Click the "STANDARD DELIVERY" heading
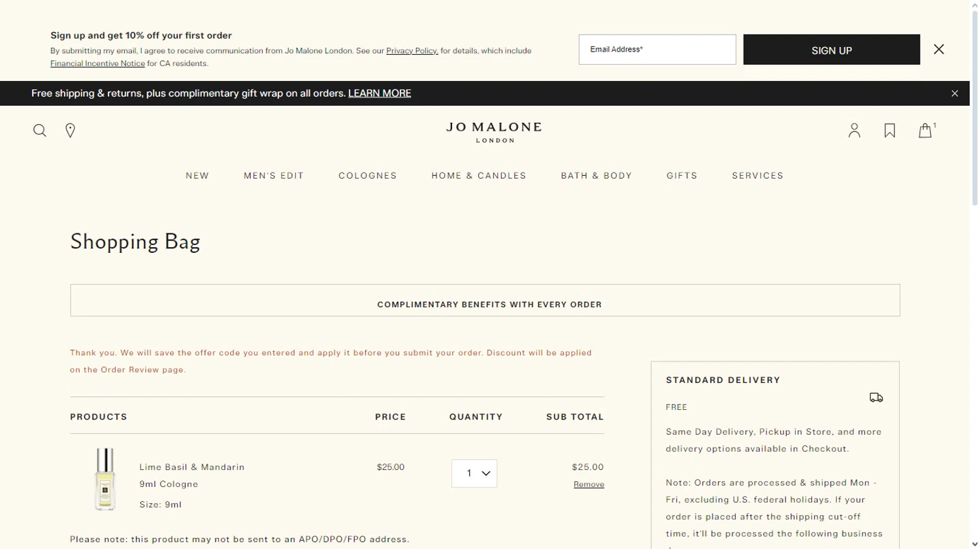The image size is (980, 549). click(723, 380)
